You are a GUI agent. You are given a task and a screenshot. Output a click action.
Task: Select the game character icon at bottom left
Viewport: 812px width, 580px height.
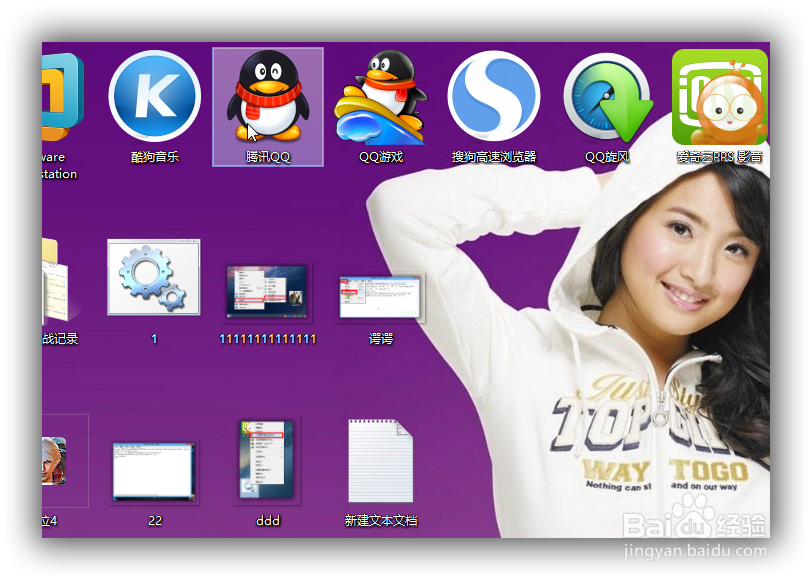click(x=54, y=461)
